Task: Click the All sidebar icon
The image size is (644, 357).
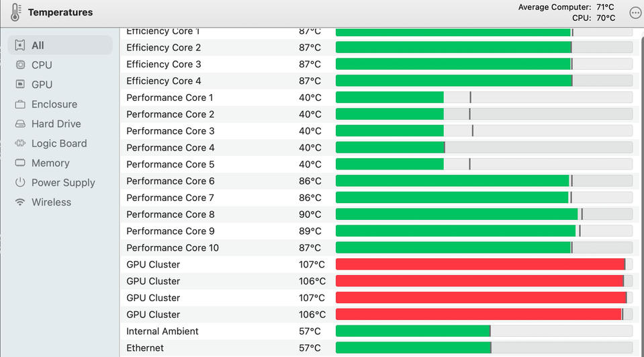Action: [x=20, y=45]
